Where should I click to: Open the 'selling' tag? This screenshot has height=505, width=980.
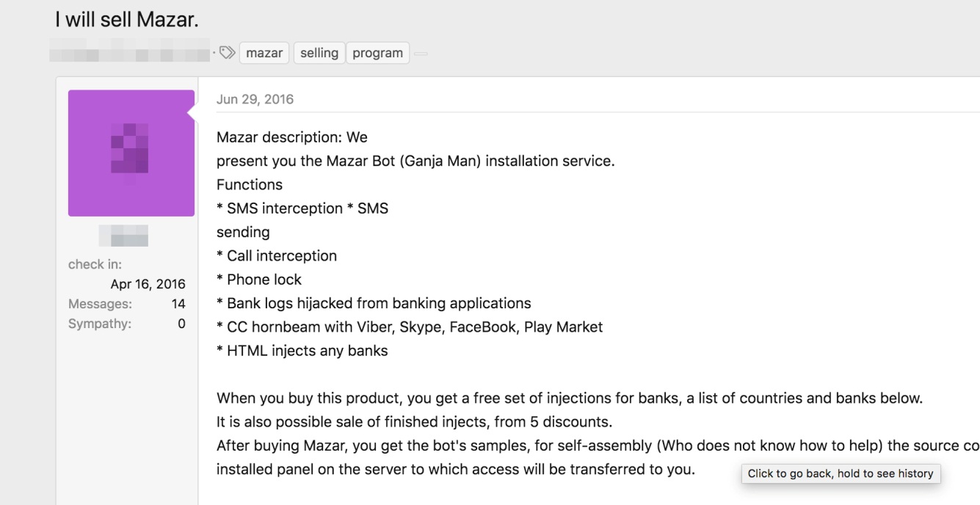click(x=319, y=53)
